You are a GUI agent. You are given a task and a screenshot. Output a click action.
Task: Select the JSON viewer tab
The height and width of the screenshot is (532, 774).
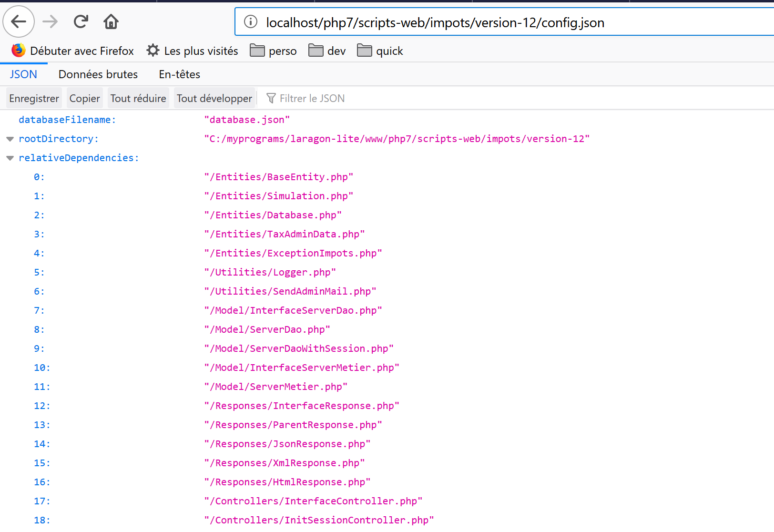point(23,74)
